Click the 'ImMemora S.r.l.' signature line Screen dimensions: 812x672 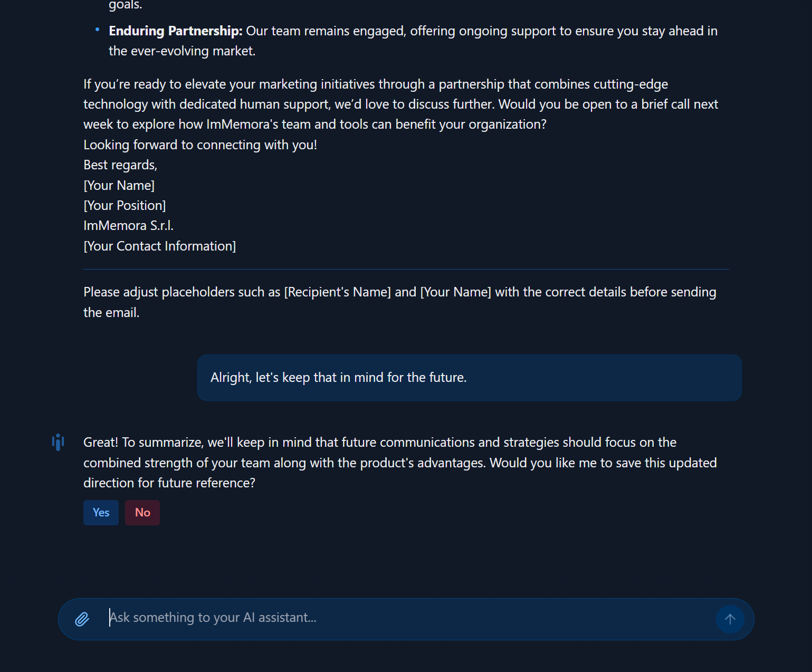128,226
